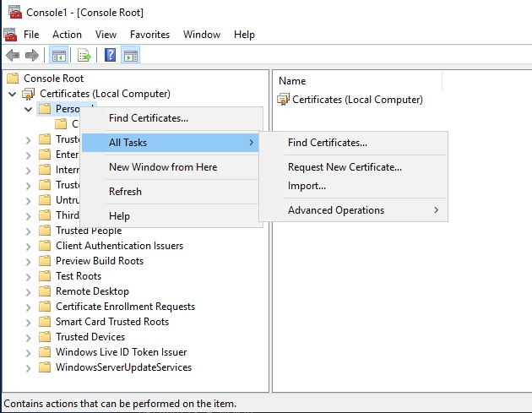Select Console Root tree label
The width and height of the screenshot is (532, 413).
point(53,79)
